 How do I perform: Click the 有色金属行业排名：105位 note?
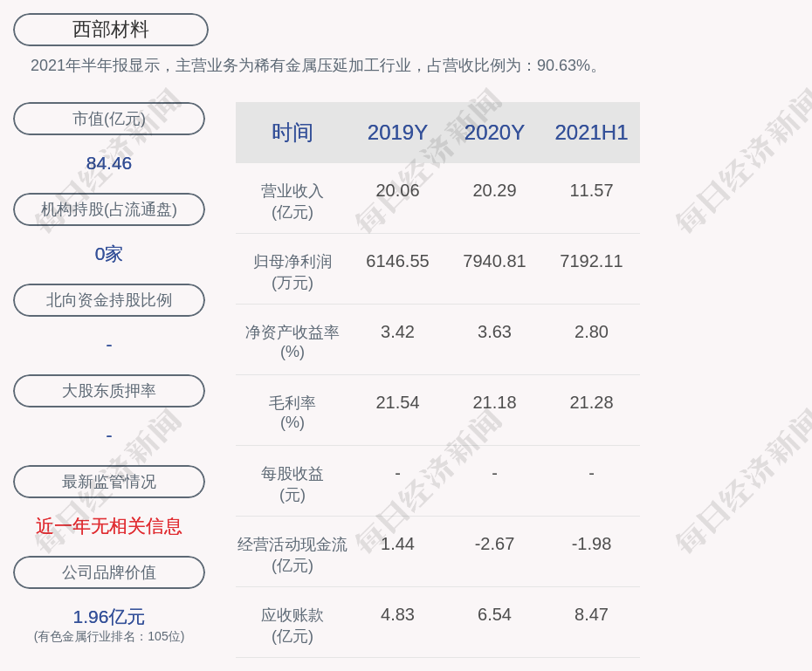coord(109,636)
